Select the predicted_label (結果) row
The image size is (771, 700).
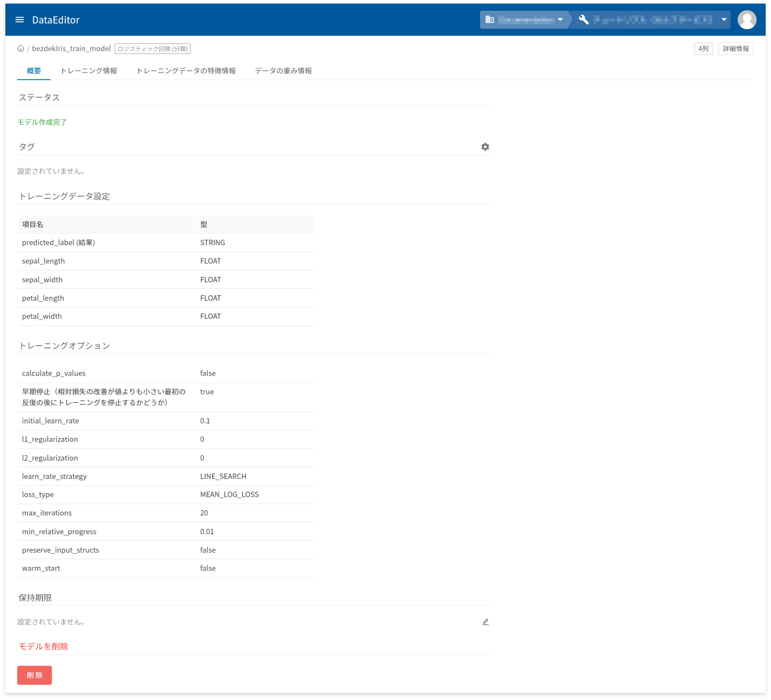pyautogui.click(x=166, y=242)
